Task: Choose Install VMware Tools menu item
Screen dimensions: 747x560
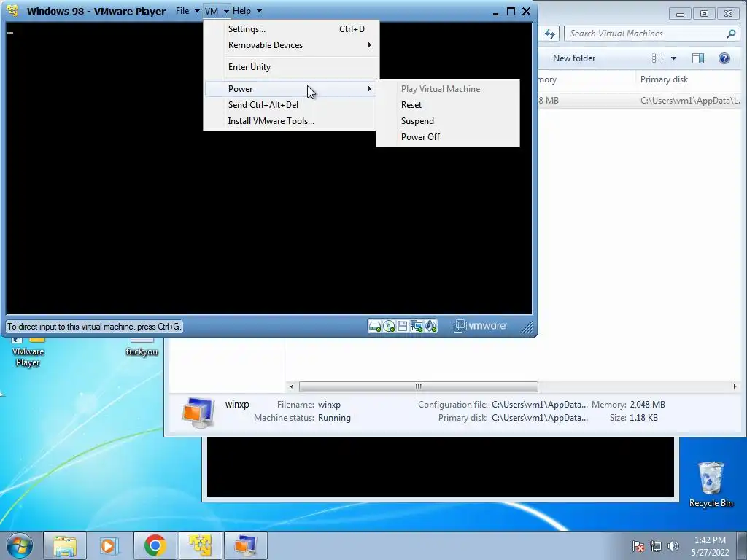Action: point(292,121)
